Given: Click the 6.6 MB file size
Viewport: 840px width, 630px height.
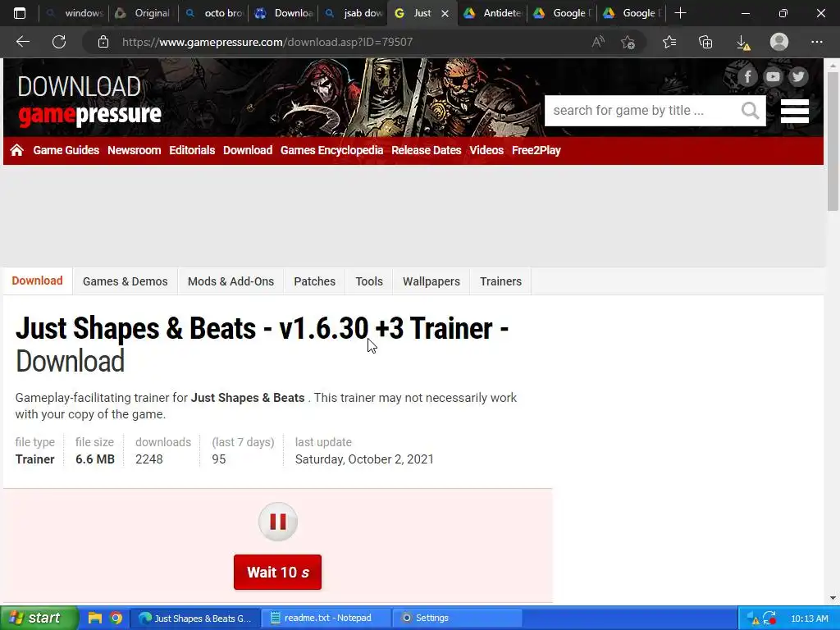Looking at the screenshot, I should (x=95, y=459).
